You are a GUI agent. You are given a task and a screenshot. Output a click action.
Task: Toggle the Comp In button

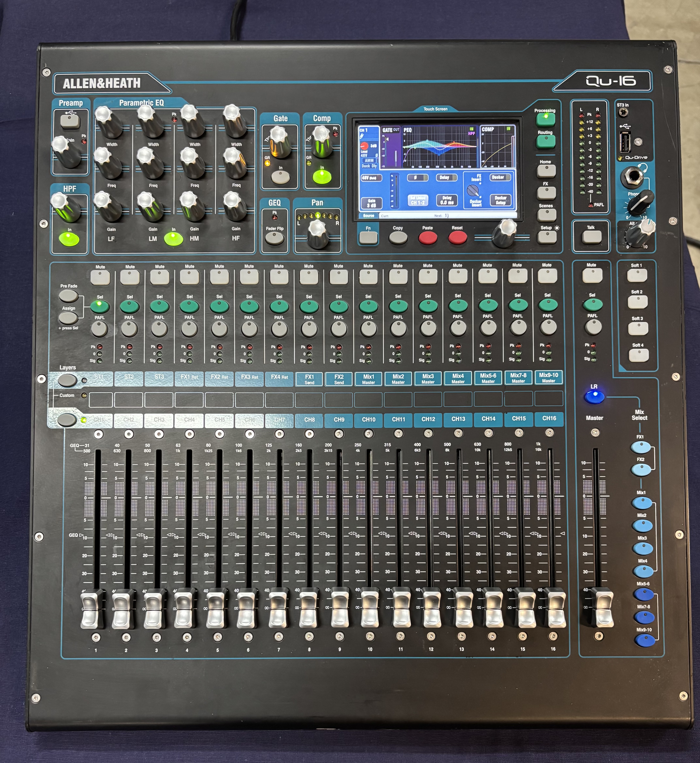[x=322, y=177]
